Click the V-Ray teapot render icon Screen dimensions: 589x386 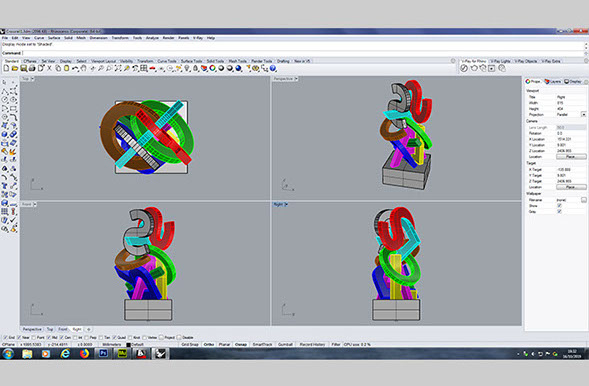tap(474, 68)
